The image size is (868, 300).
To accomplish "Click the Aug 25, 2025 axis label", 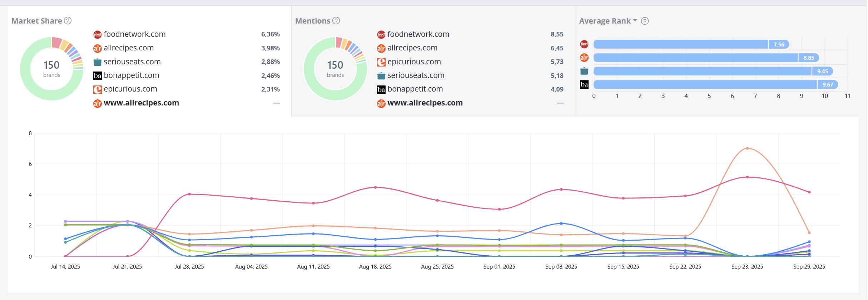I will pyautogui.click(x=437, y=267).
